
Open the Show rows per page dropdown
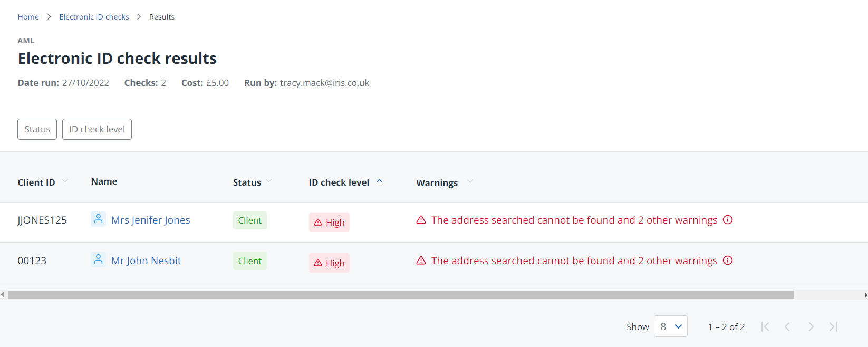click(x=670, y=326)
